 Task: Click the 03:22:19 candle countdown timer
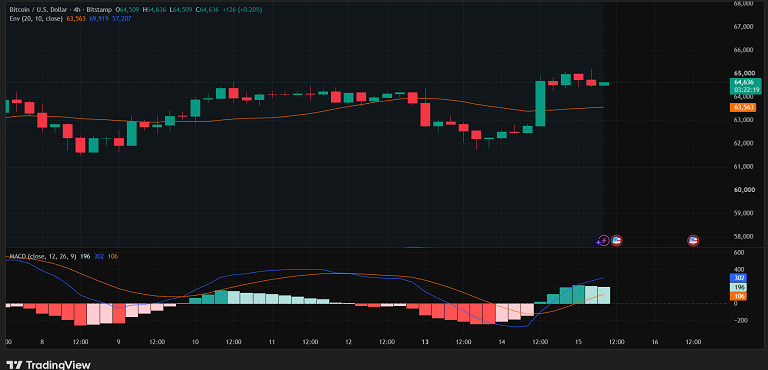click(746, 90)
